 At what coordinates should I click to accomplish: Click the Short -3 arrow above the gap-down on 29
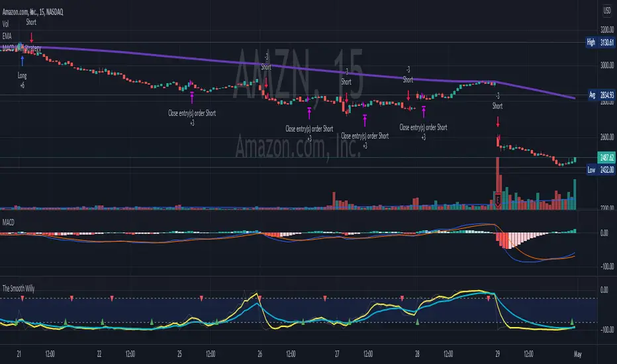498,122
